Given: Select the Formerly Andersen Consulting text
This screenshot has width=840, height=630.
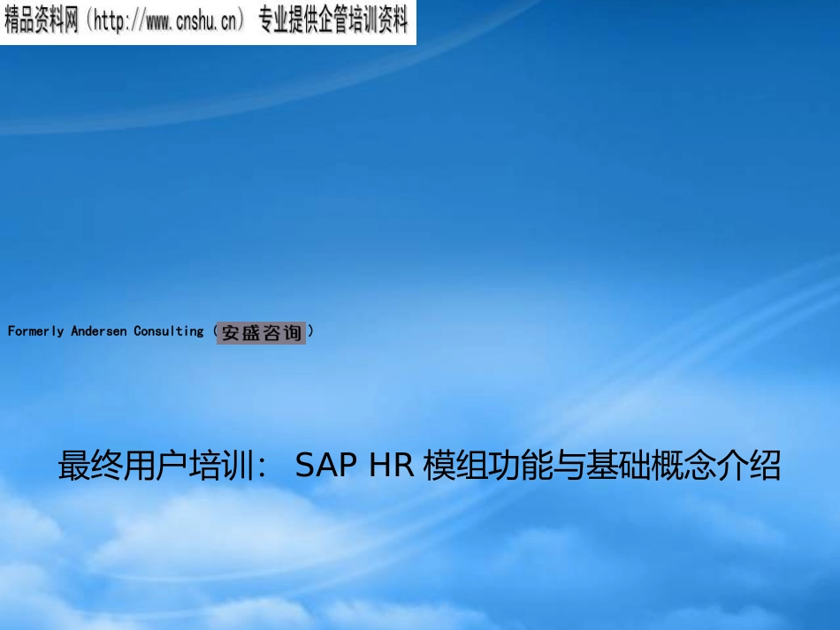Looking at the screenshot, I should pos(106,331).
